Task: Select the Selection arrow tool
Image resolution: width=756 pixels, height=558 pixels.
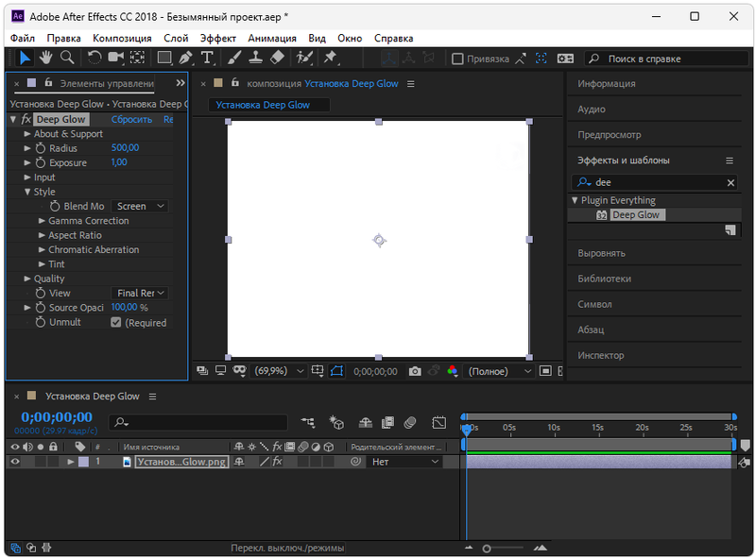Action: click(25, 58)
